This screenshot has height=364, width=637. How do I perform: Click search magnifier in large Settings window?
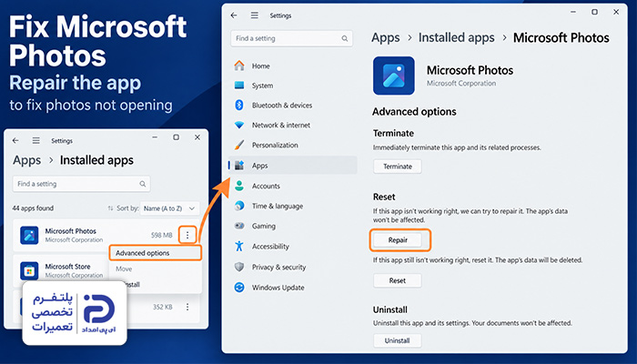tap(345, 38)
